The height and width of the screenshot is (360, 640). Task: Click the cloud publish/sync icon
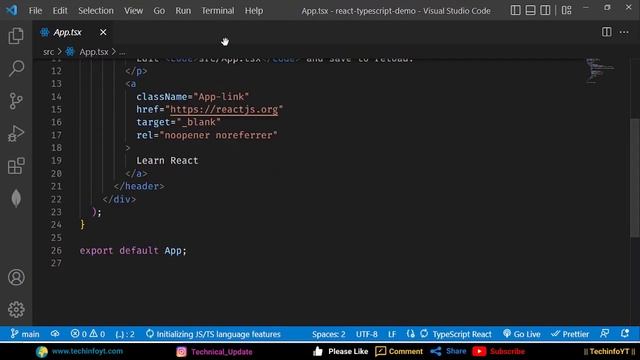55,334
